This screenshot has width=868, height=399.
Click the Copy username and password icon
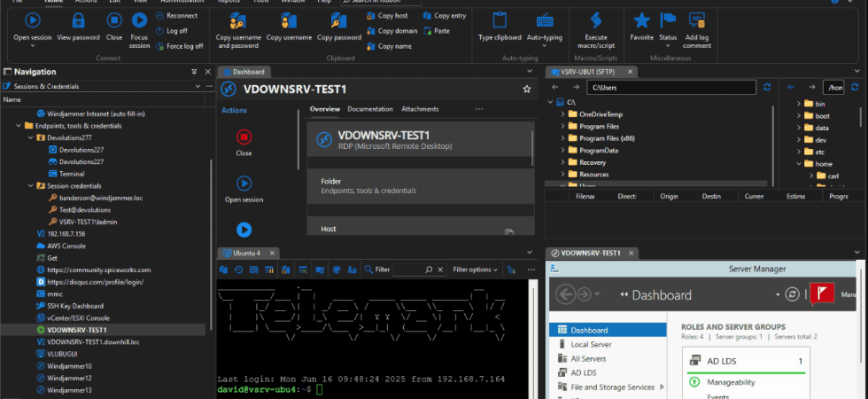click(x=238, y=20)
